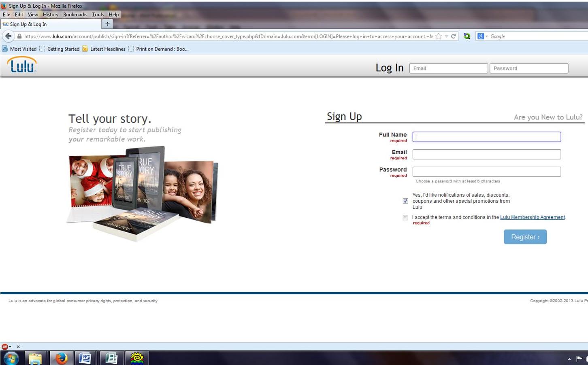Click the Register button
Screen dimensions: 588x365
point(525,237)
